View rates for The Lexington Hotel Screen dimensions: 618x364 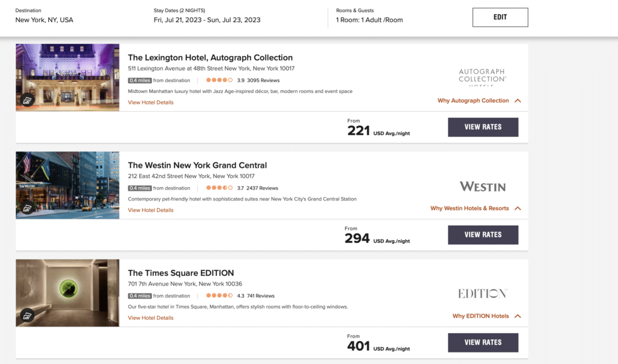pyautogui.click(x=483, y=127)
